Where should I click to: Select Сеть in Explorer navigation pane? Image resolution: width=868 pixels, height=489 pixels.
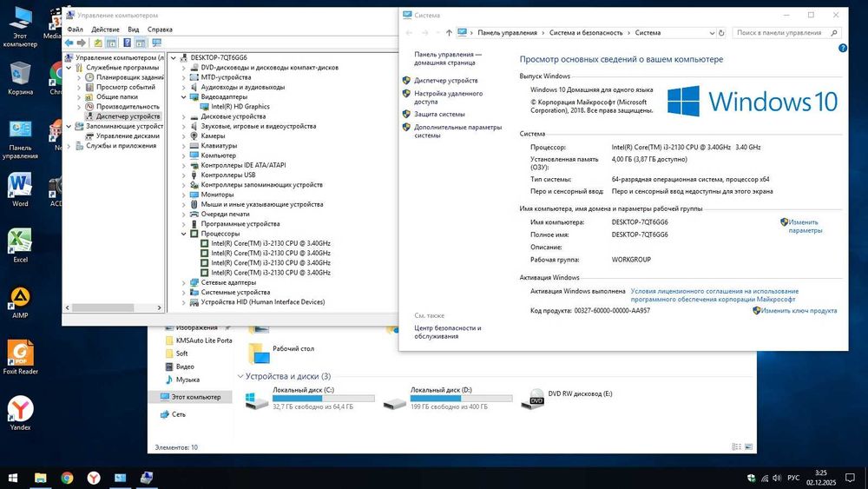tap(178, 414)
